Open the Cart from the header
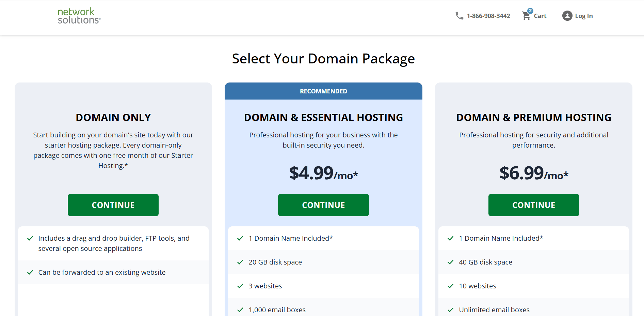The width and height of the screenshot is (644, 316). coord(540,16)
